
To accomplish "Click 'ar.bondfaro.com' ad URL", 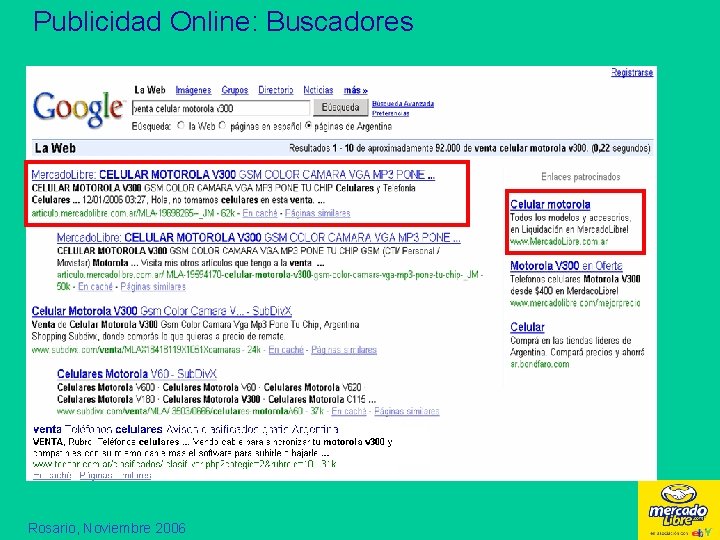I will 540,364.
